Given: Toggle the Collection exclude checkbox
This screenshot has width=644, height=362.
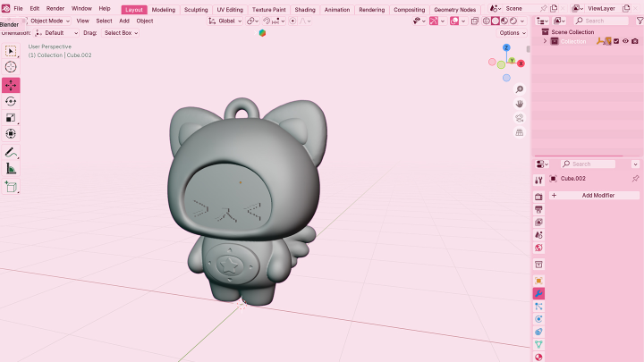Looking at the screenshot, I should coord(616,41).
